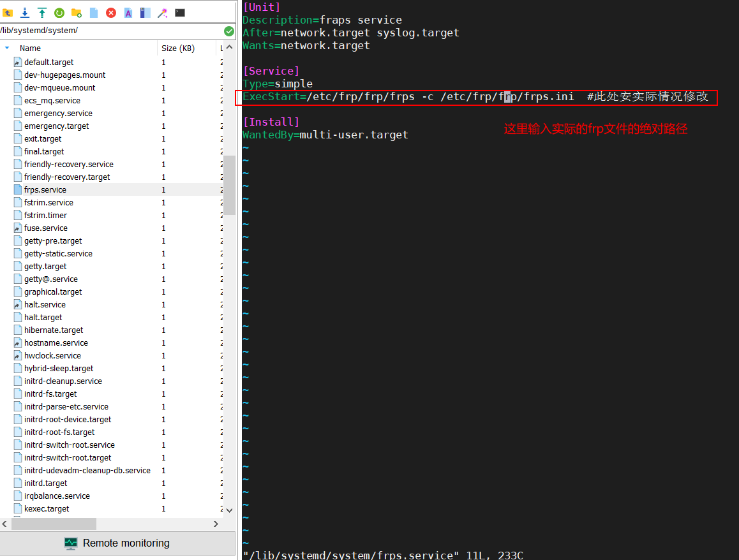The width and height of the screenshot is (739, 560).
Task: Select default.target file
Action: [x=49, y=62]
